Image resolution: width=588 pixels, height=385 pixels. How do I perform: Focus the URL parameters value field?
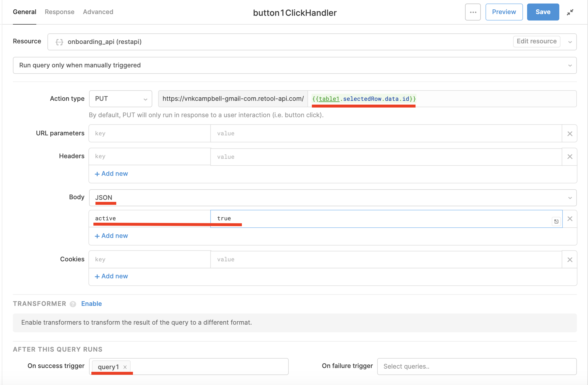coord(386,134)
